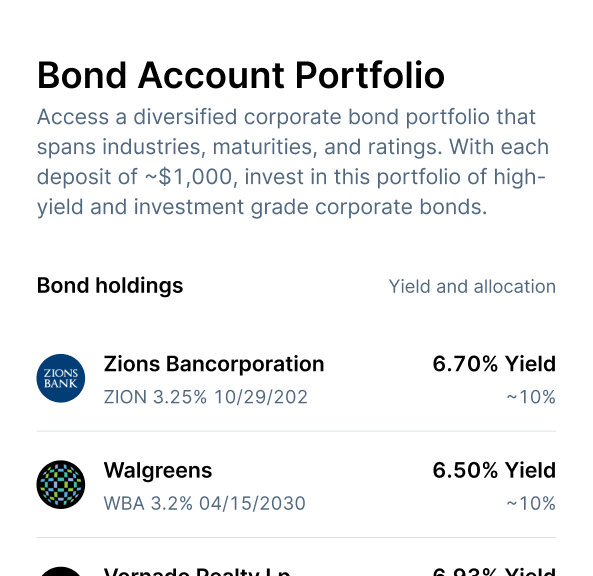
Task: Click the 6.93% Yield value
Action: coord(494,571)
